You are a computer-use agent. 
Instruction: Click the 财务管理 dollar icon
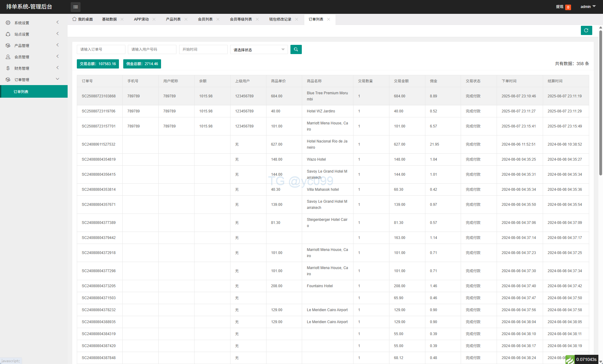tap(8, 68)
